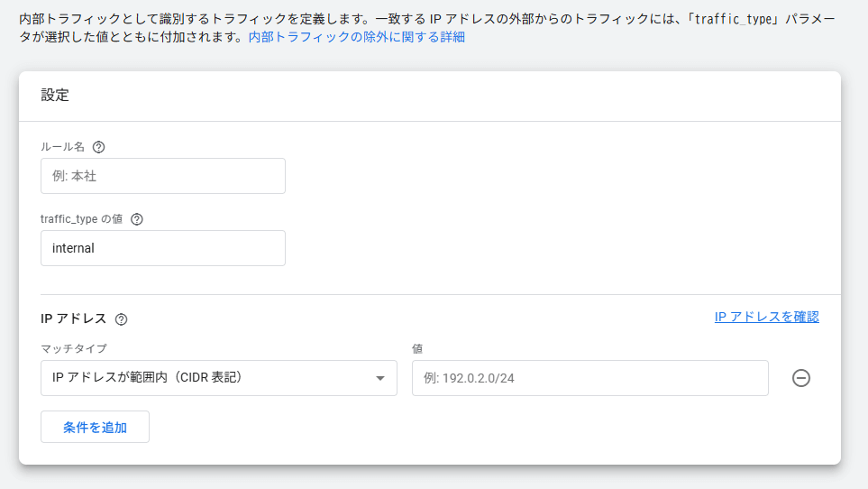868x489 pixels.
Task: Focus the ルール名 text field
Action: tap(163, 176)
